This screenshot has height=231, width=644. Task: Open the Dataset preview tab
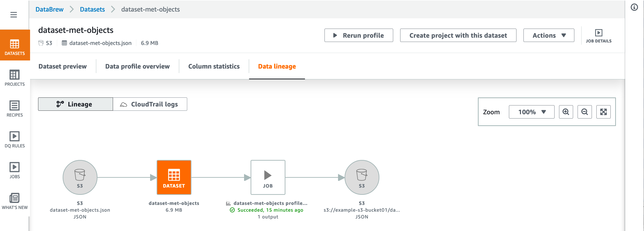point(62,66)
